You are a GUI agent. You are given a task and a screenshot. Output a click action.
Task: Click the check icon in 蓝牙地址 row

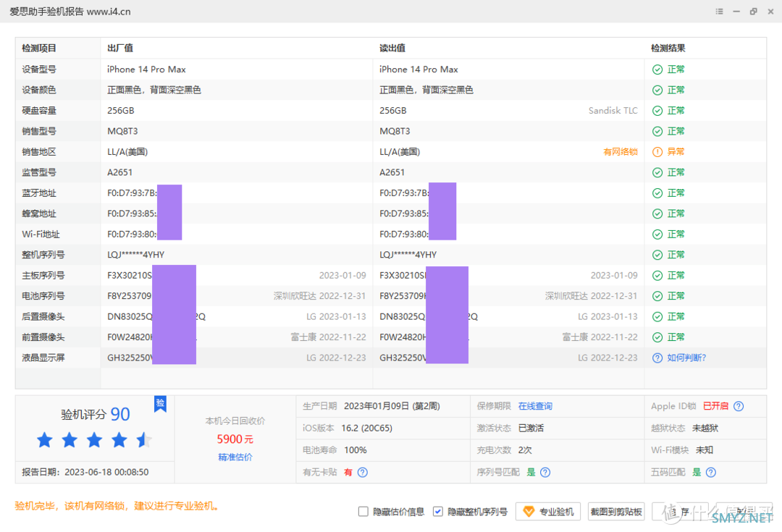pos(657,193)
